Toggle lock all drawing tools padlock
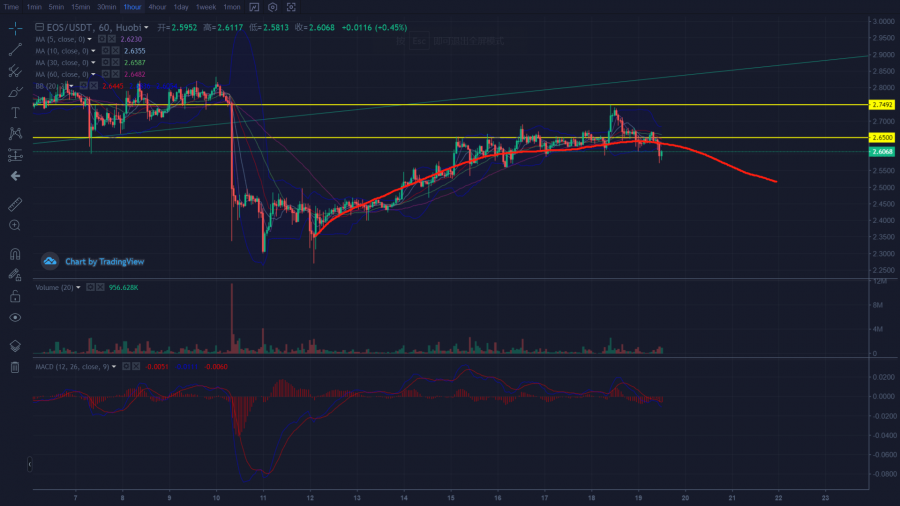Image resolution: width=900 pixels, height=506 pixels. pos(15,296)
